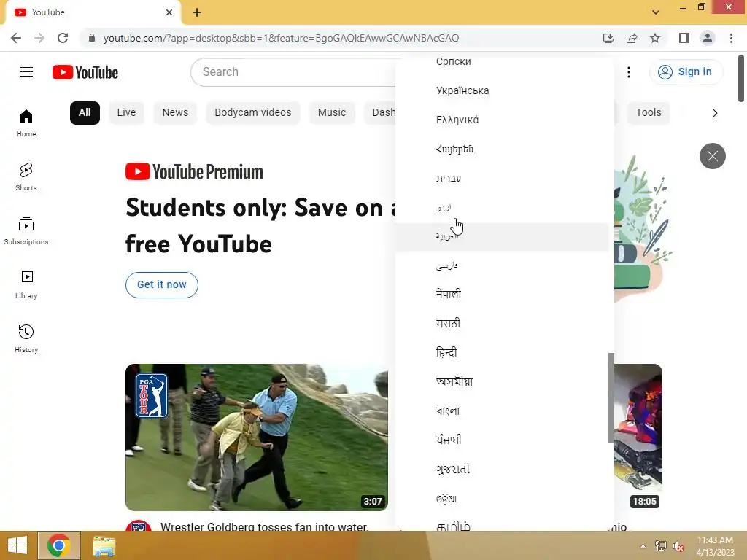This screenshot has width=747, height=560.
Task: Click in the YouTube search box
Action: (x=293, y=72)
